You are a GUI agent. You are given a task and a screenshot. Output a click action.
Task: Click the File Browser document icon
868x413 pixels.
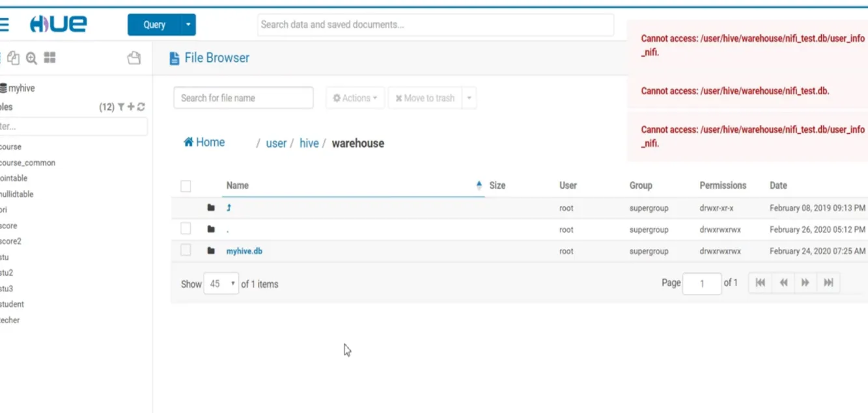[174, 59]
